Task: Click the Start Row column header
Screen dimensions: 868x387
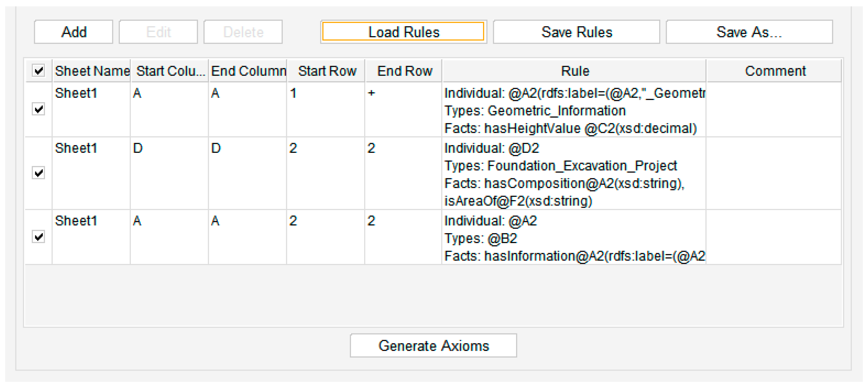Action: 326,71
